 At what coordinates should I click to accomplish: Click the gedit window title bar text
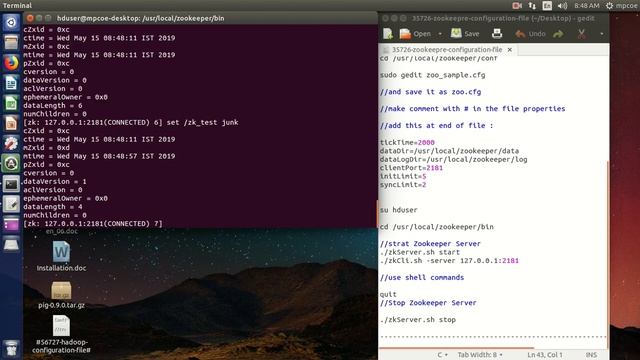point(503,18)
